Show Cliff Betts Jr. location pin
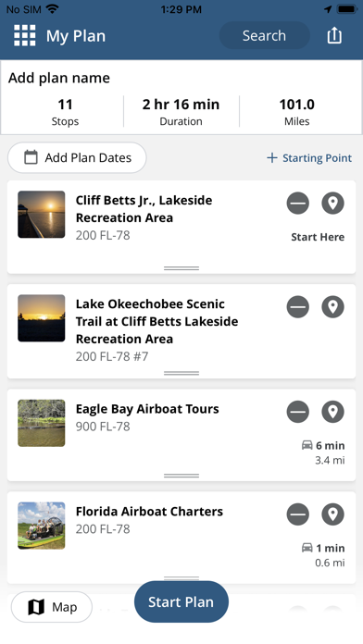The width and height of the screenshot is (363, 644). point(332,203)
